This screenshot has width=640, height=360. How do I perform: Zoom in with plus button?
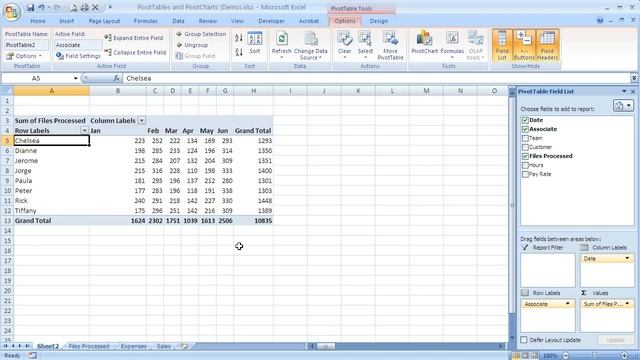click(x=624, y=356)
